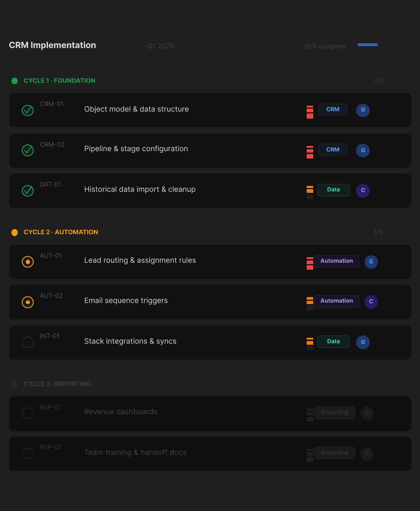Click assignee avatar G on Pipeline configuration
Screen dimensions: 420x511
(x=363, y=150)
